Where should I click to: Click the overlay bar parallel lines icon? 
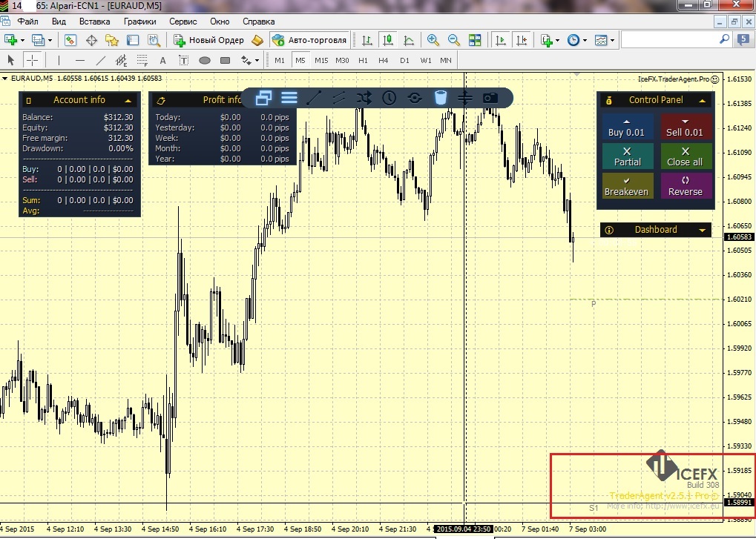tap(339, 98)
